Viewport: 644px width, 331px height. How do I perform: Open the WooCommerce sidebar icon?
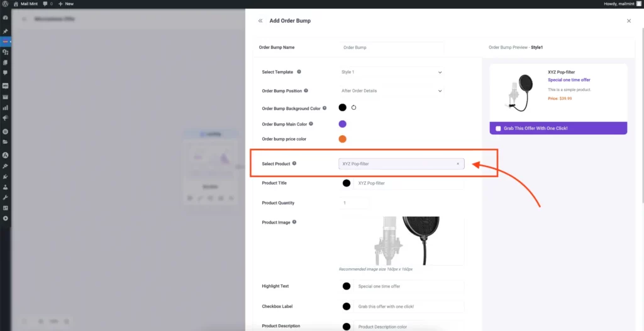click(x=5, y=86)
